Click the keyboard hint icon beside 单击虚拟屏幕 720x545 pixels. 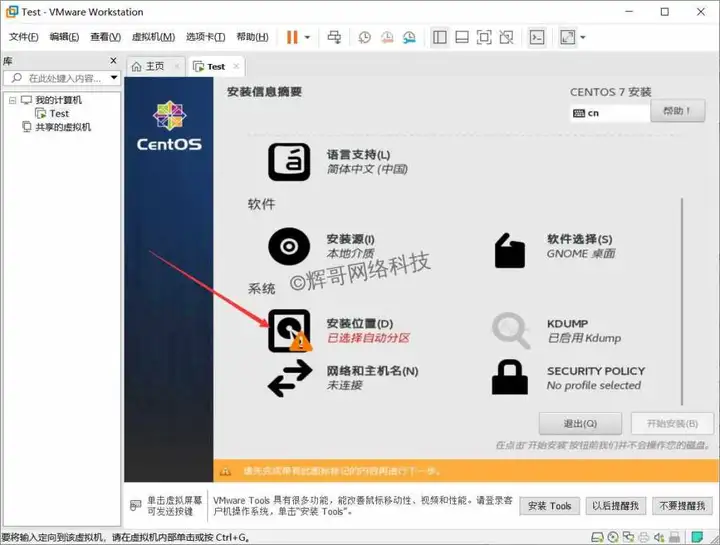click(x=135, y=506)
